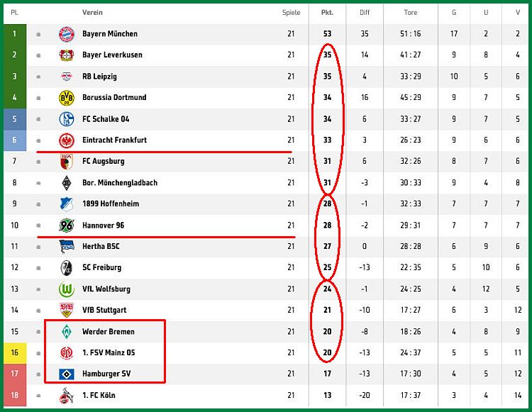Viewport: 532px width, 412px height.
Task: Open the FC Augsburg team link
Action: [x=103, y=162]
